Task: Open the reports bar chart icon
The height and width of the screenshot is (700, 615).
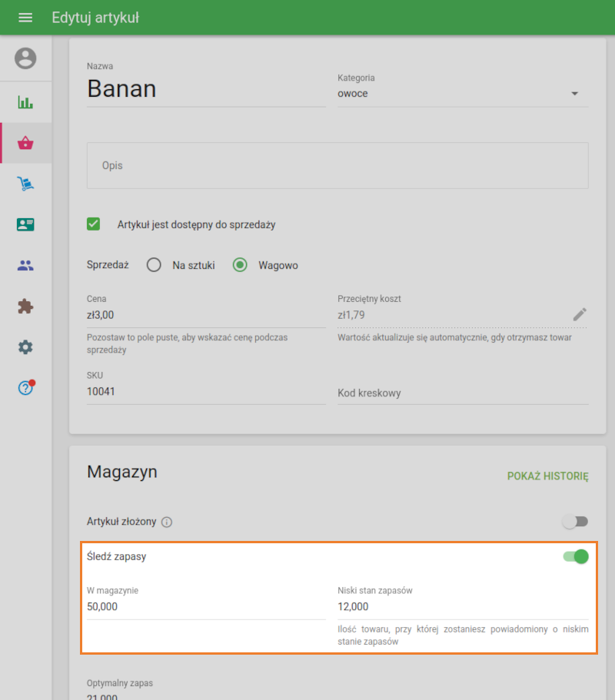Action: [x=25, y=102]
